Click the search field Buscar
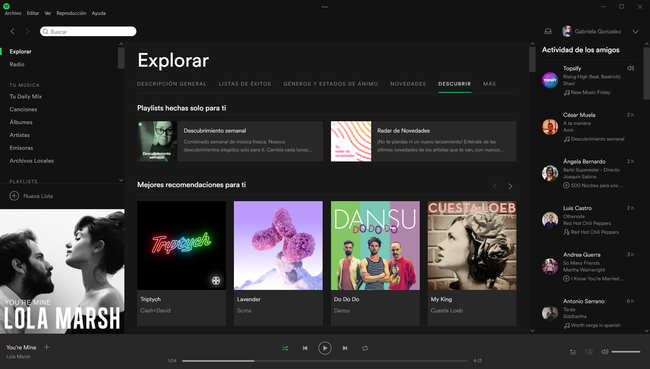The height and width of the screenshot is (369, 650). click(x=88, y=32)
